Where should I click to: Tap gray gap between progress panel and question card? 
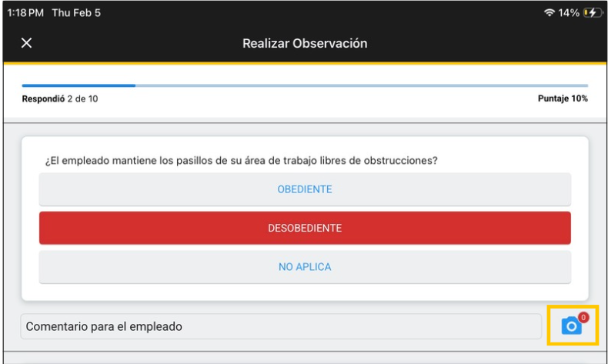(x=305, y=126)
